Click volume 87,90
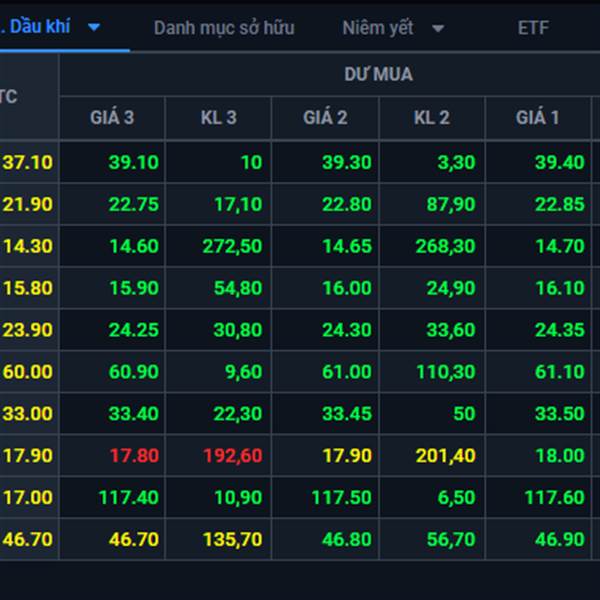The width and height of the screenshot is (600, 600). point(451,204)
